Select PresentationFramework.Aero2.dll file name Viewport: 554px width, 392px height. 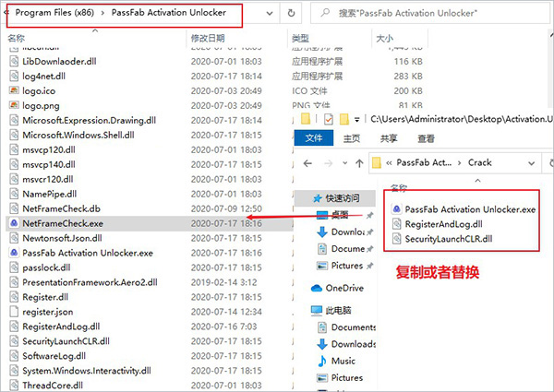click(x=90, y=282)
